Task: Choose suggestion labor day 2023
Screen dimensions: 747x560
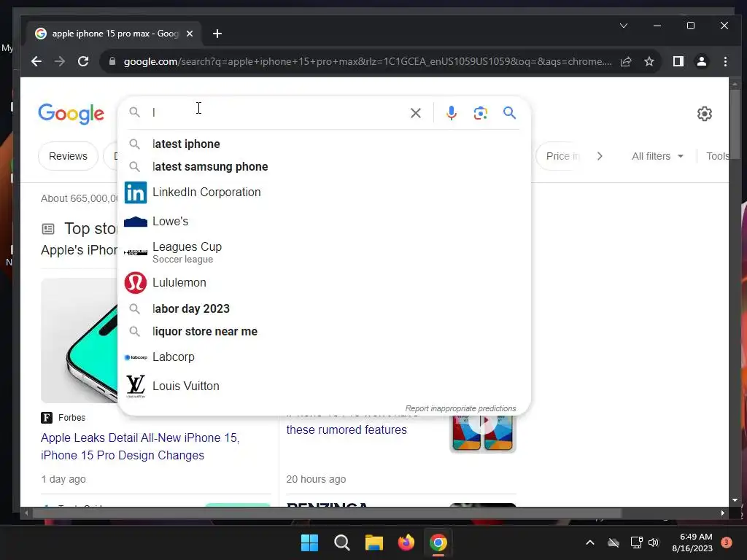Action: pyautogui.click(x=324, y=308)
